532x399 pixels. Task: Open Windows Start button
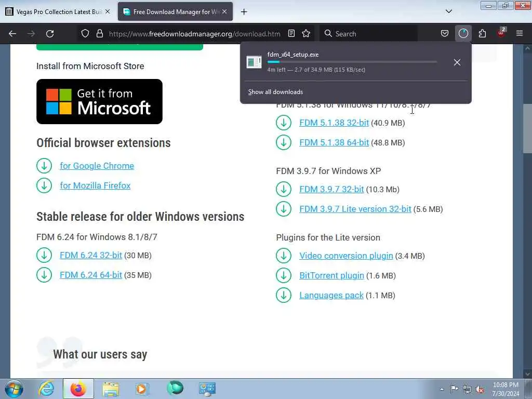(14, 389)
